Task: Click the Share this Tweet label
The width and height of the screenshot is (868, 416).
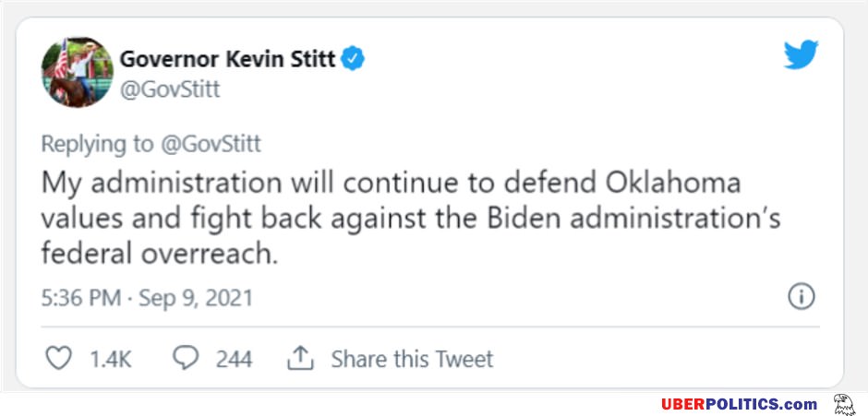Action: pyautogui.click(x=412, y=359)
